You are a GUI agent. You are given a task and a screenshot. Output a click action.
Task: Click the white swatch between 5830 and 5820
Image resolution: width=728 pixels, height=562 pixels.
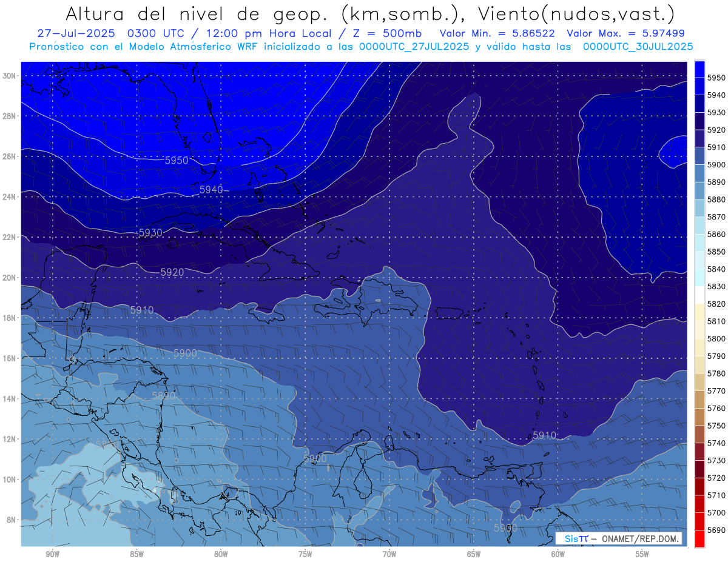click(x=699, y=295)
